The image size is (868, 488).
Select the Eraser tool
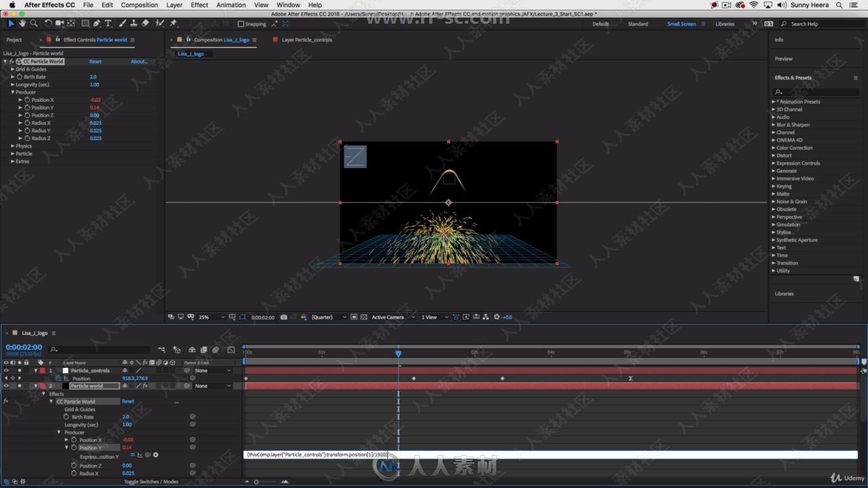pos(145,23)
